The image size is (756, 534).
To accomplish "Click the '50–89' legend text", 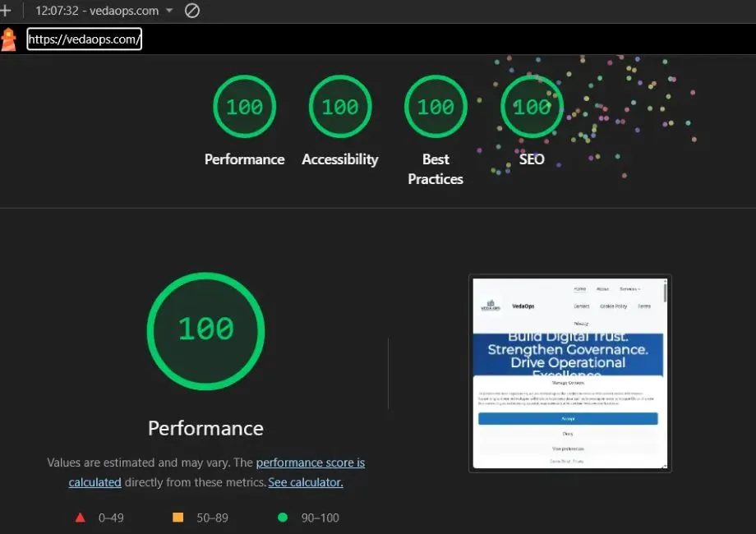I will 212,518.
